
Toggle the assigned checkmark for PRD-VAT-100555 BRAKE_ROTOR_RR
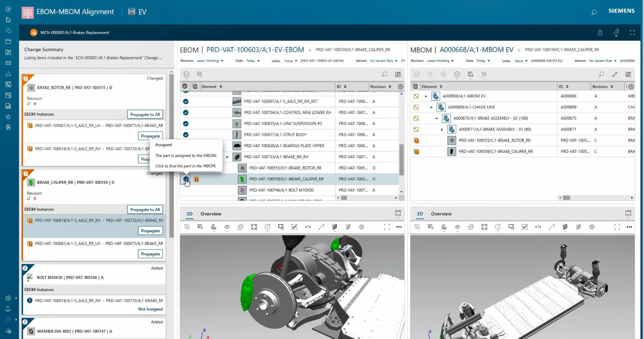click(186, 168)
